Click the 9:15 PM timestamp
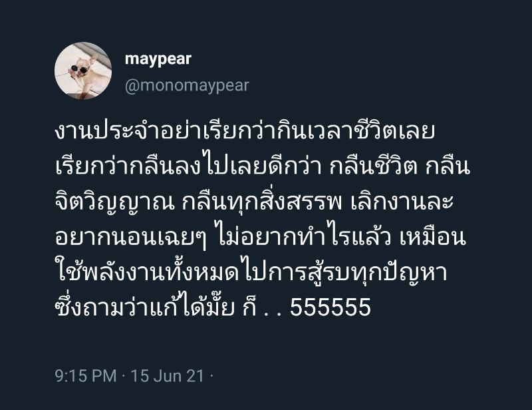 pyautogui.click(x=86, y=375)
